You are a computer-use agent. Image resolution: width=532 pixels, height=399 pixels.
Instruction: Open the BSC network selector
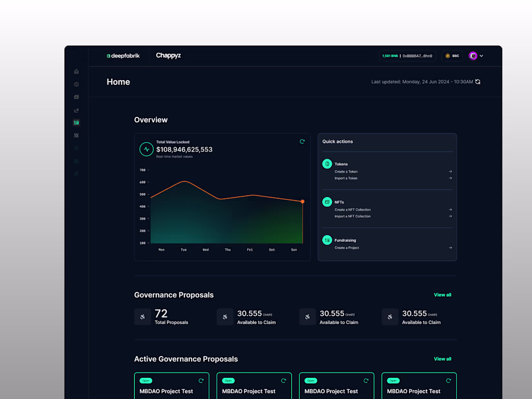pyautogui.click(x=452, y=56)
